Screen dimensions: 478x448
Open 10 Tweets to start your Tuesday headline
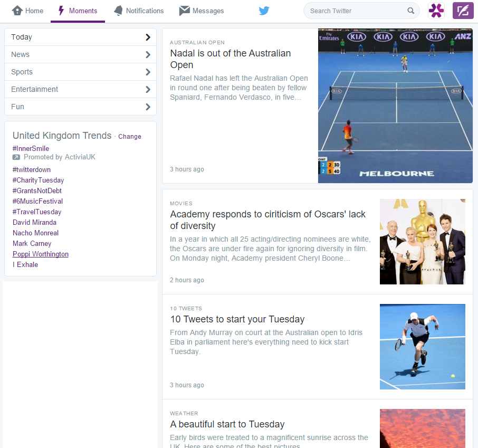237,319
